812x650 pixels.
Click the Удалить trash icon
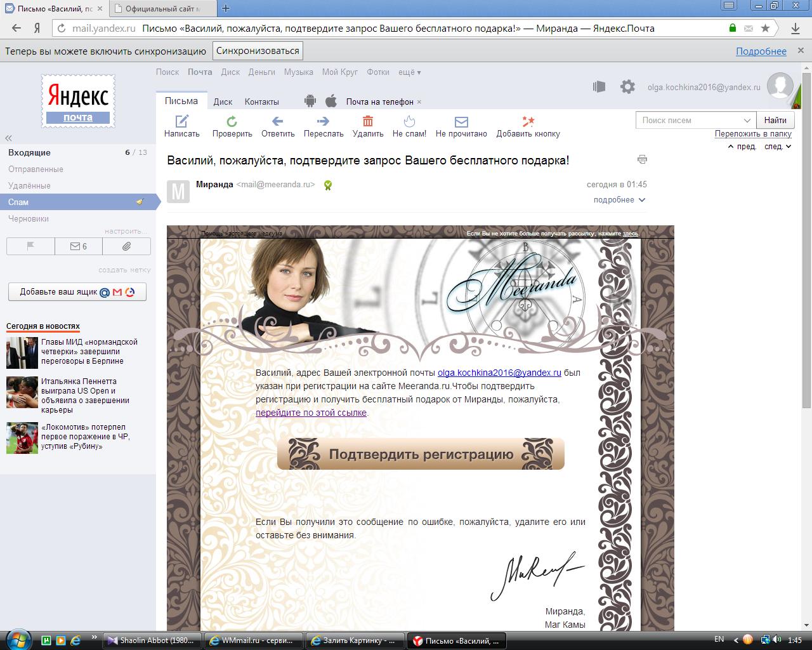point(368,121)
